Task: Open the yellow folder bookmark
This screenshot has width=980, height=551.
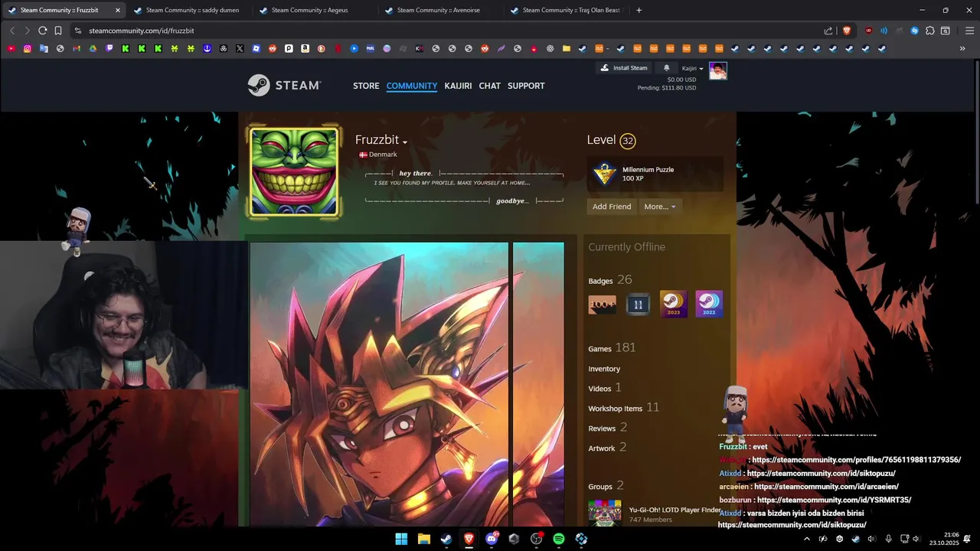Action: click(x=567, y=48)
